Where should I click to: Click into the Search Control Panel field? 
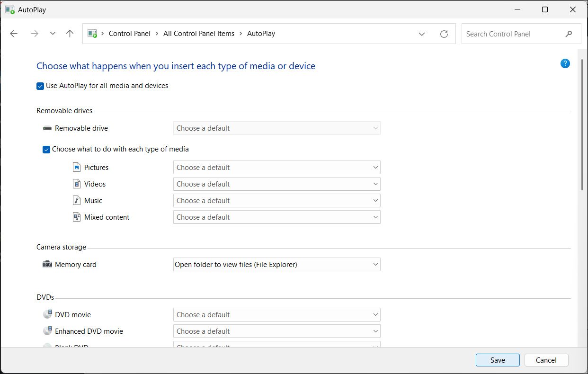click(x=511, y=34)
